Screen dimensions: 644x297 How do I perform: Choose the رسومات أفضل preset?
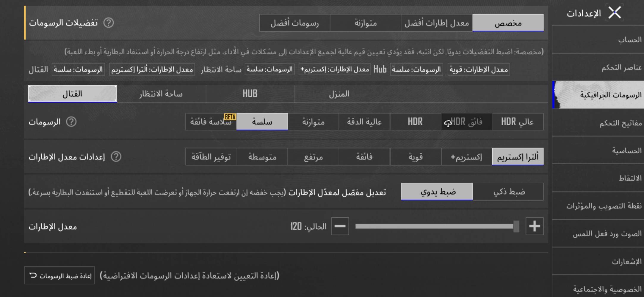click(x=295, y=23)
